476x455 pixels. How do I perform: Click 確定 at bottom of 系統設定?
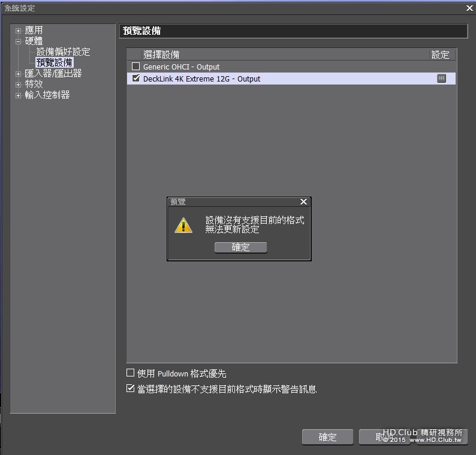click(x=327, y=437)
